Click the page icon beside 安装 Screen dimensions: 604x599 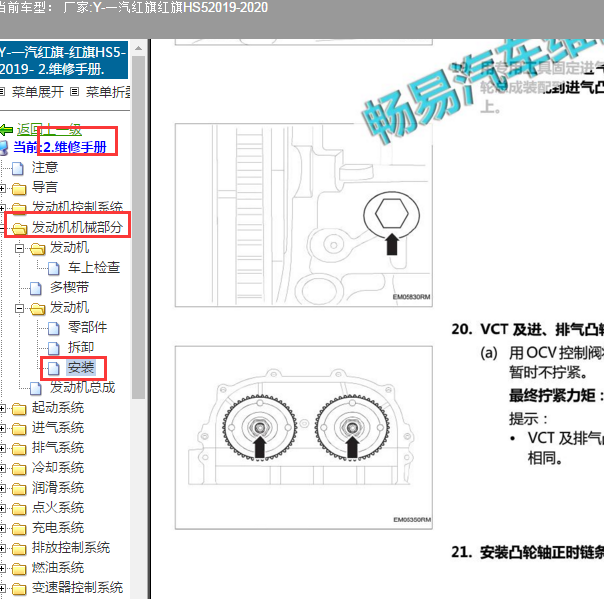pyautogui.click(x=54, y=369)
